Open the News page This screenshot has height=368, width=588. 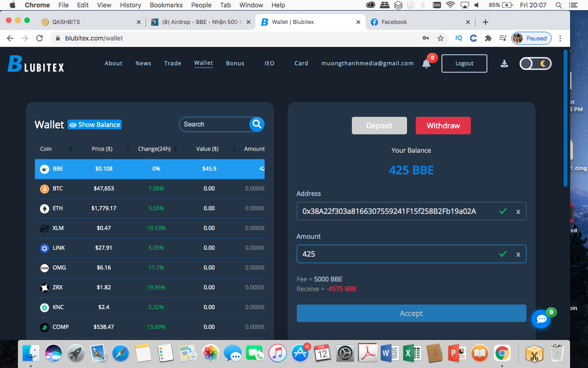coord(143,63)
